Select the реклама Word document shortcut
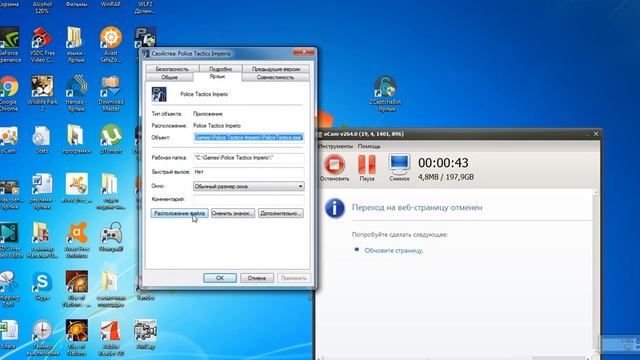This screenshot has height=360, width=640. (x=42, y=191)
